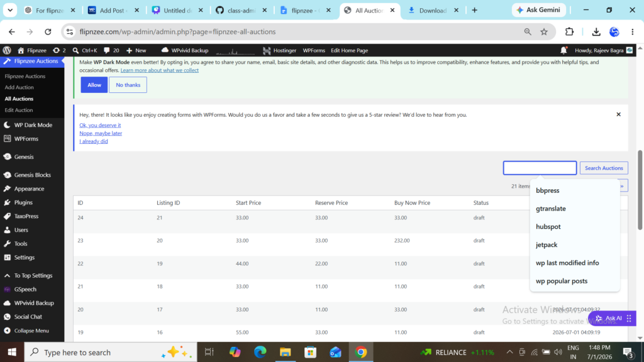644x362 pixels.
Task: View the 20 pending comments
Action: [111, 50]
